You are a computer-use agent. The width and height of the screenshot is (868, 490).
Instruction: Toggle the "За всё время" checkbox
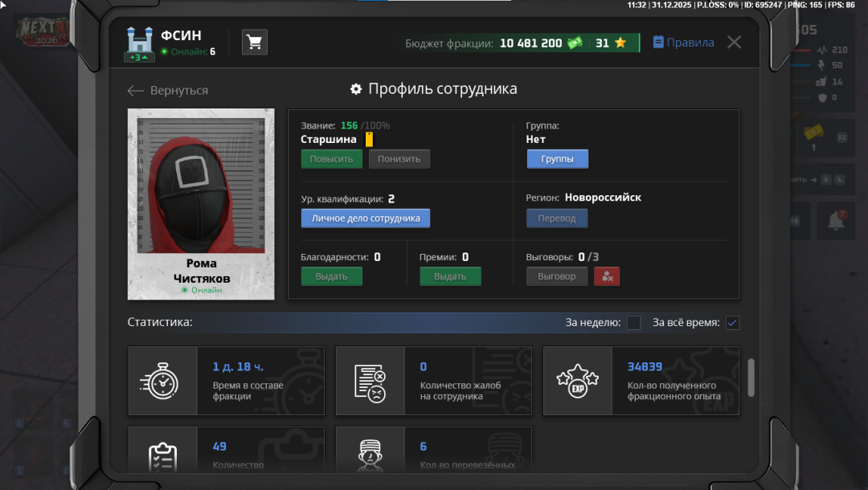[x=732, y=323]
